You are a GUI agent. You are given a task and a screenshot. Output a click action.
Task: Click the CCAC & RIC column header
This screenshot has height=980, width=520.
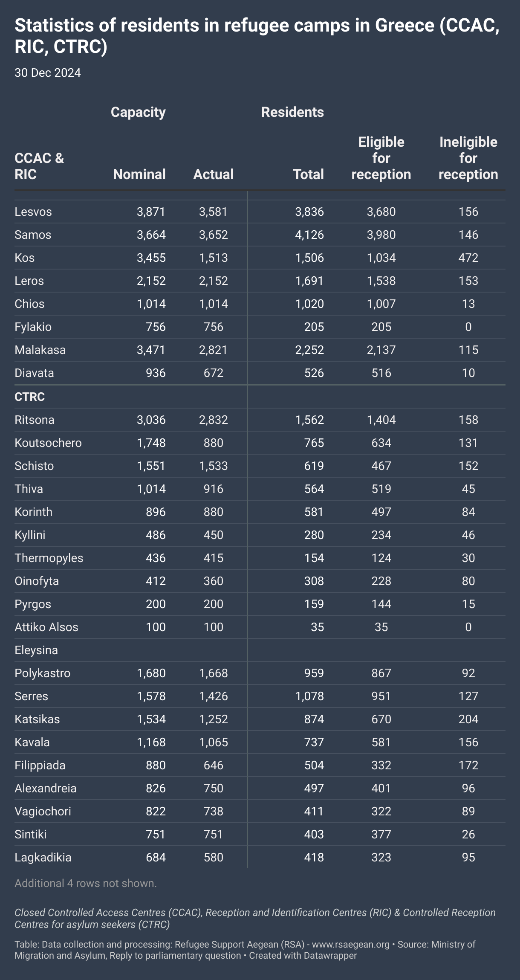pyautogui.click(x=39, y=166)
